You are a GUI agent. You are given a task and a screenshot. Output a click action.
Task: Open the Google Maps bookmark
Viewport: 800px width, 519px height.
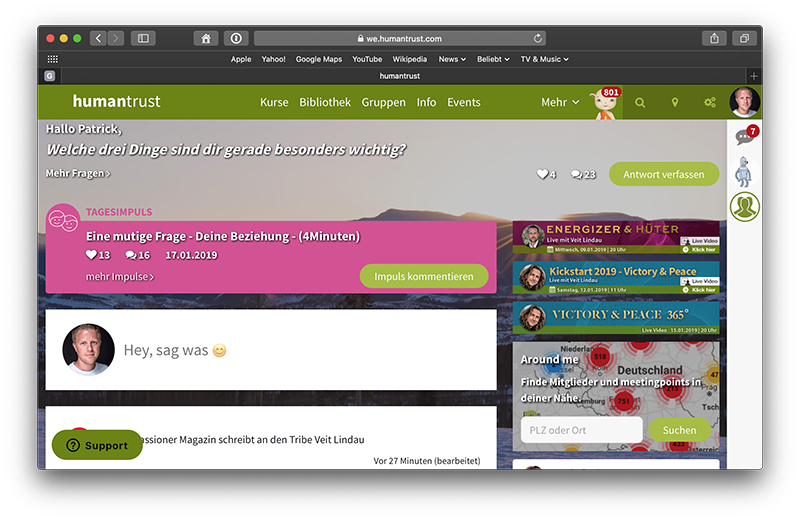pyautogui.click(x=319, y=59)
